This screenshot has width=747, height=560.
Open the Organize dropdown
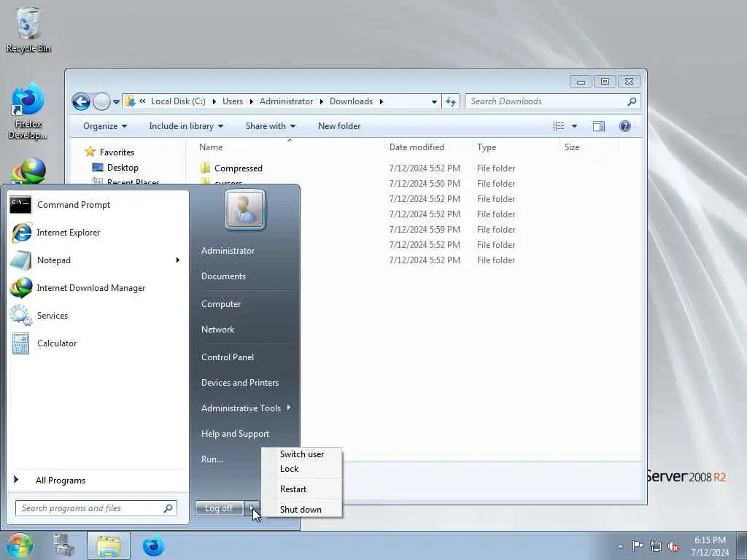coord(105,126)
